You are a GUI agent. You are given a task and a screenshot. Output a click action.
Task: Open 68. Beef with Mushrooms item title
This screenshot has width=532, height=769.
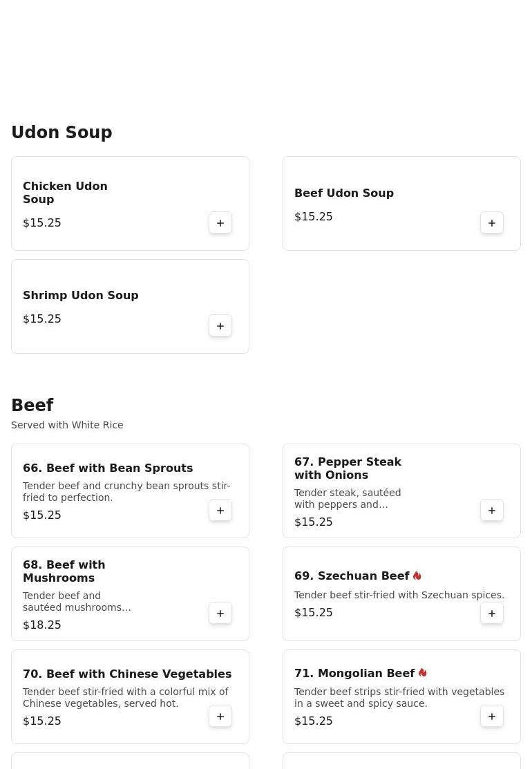[x=64, y=571]
